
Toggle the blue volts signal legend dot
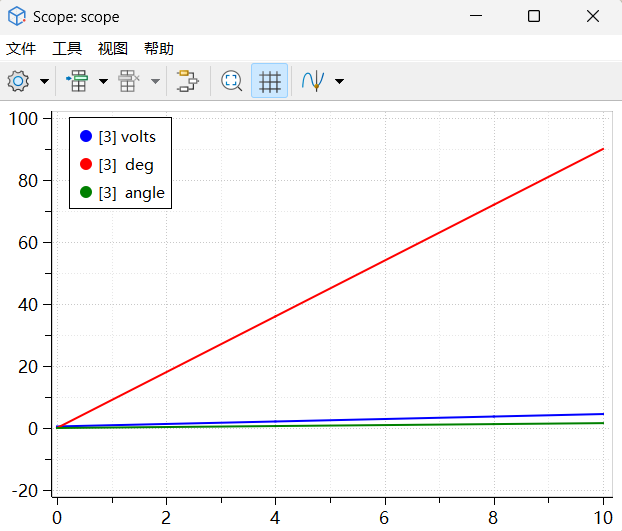(85, 136)
